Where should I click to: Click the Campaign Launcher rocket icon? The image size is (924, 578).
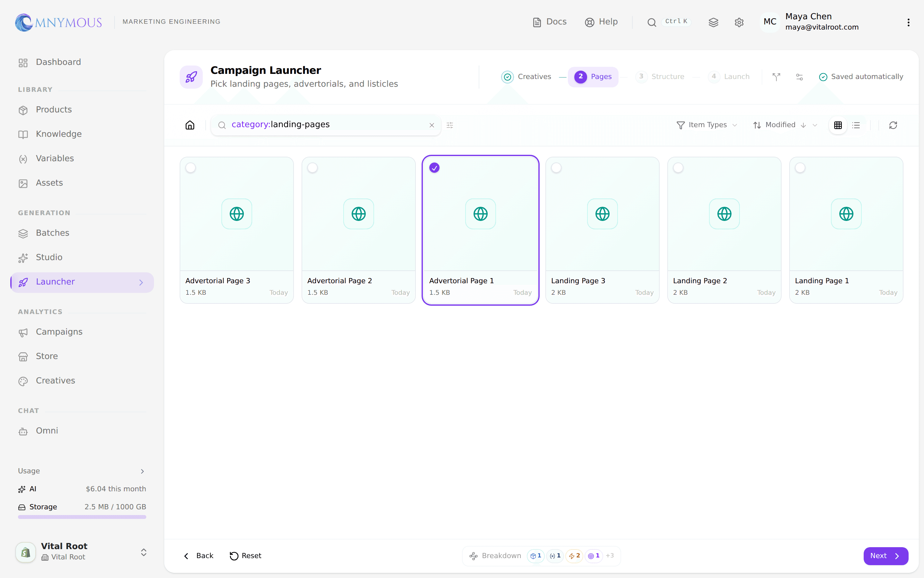[x=191, y=77]
